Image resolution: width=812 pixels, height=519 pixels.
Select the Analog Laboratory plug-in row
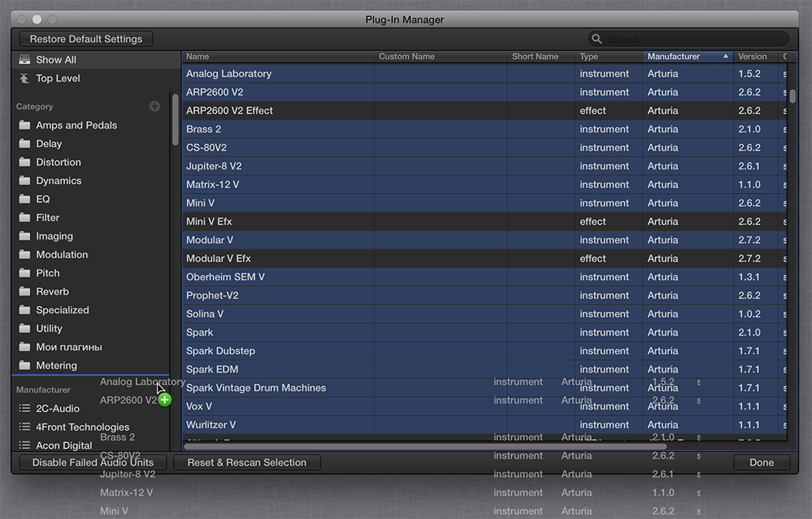pyautogui.click(x=484, y=74)
